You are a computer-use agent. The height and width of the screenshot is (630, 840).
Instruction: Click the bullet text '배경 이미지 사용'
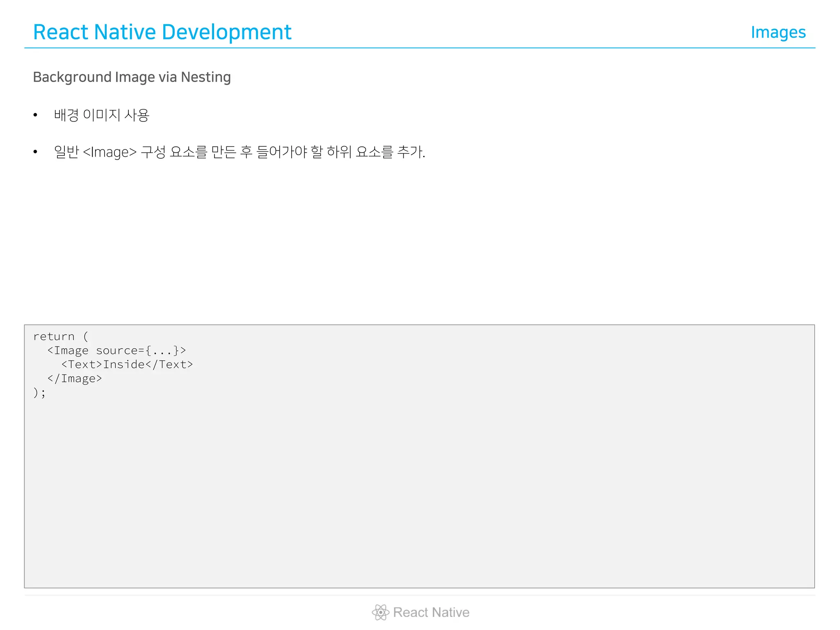(102, 115)
